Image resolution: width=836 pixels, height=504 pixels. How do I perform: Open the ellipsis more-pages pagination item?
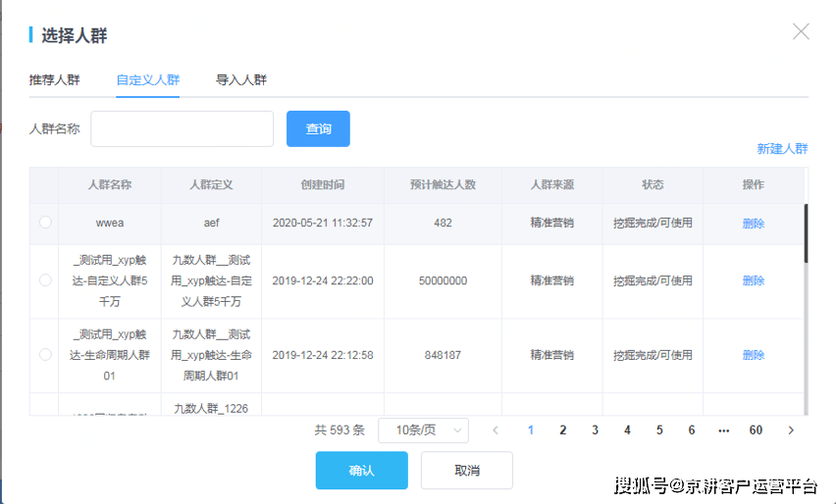[723, 430]
